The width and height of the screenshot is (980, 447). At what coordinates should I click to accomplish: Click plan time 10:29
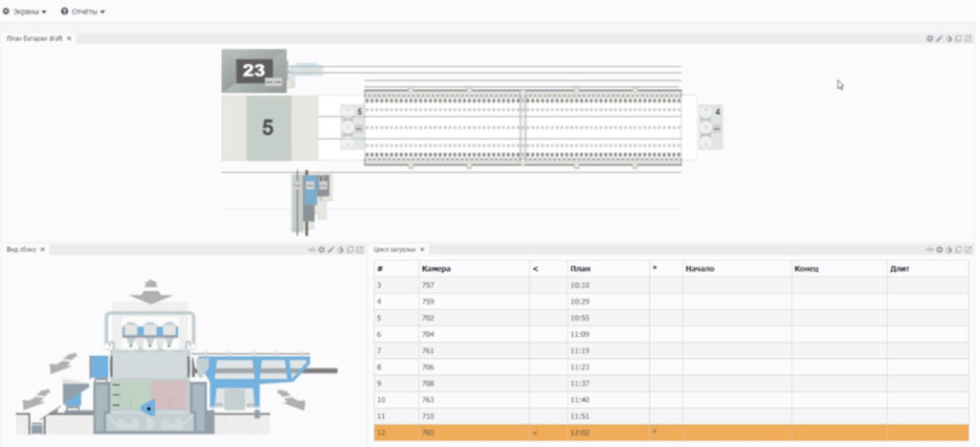click(x=579, y=302)
